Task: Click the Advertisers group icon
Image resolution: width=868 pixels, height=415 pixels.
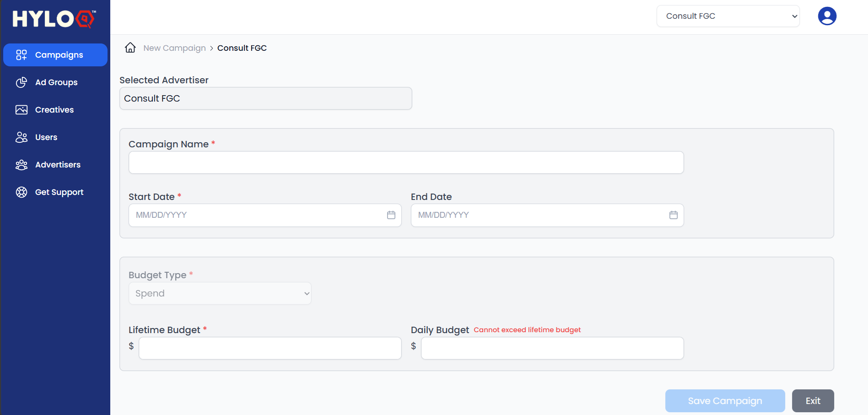Action: click(x=22, y=165)
